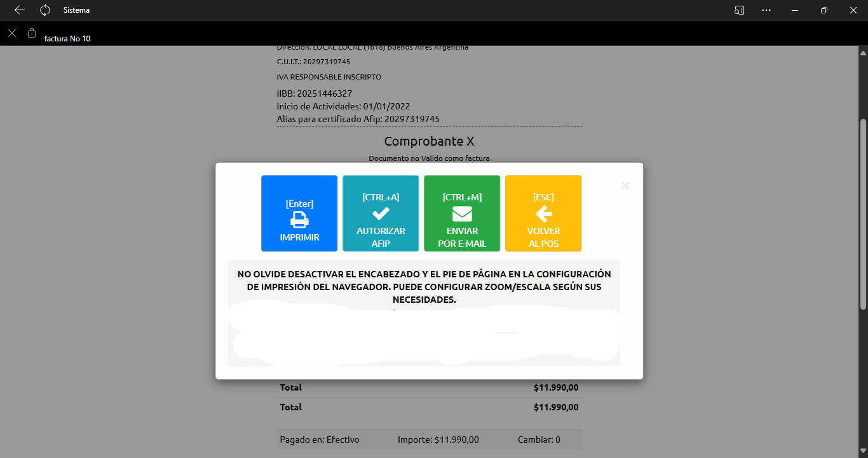View site info via the padlock icon
This screenshot has height=458, width=868.
point(32,32)
